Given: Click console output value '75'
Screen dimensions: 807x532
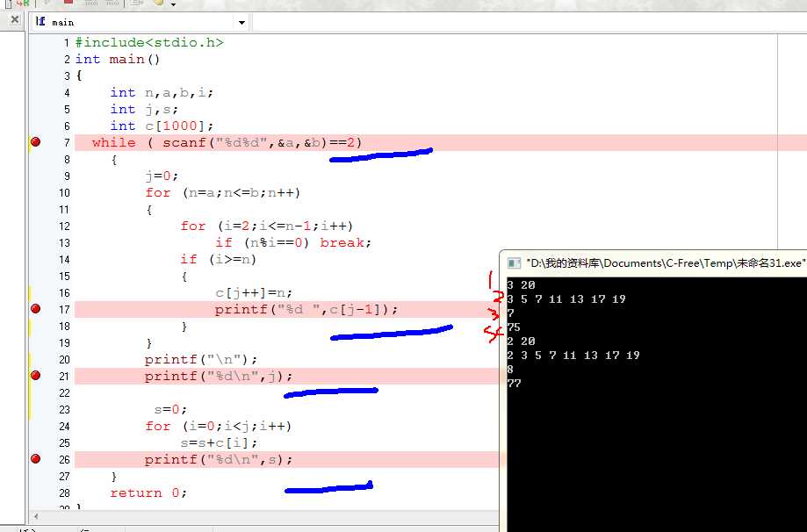Looking at the screenshot, I should point(514,327).
